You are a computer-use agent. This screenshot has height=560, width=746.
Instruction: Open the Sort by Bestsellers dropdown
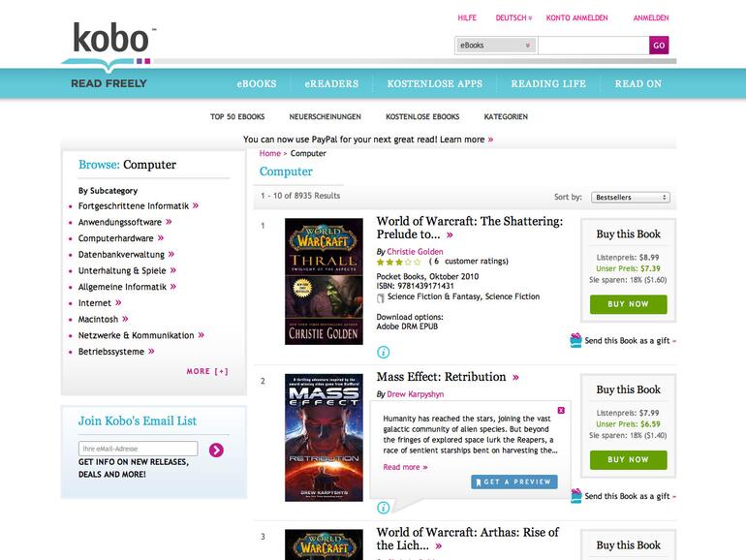tap(631, 197)
